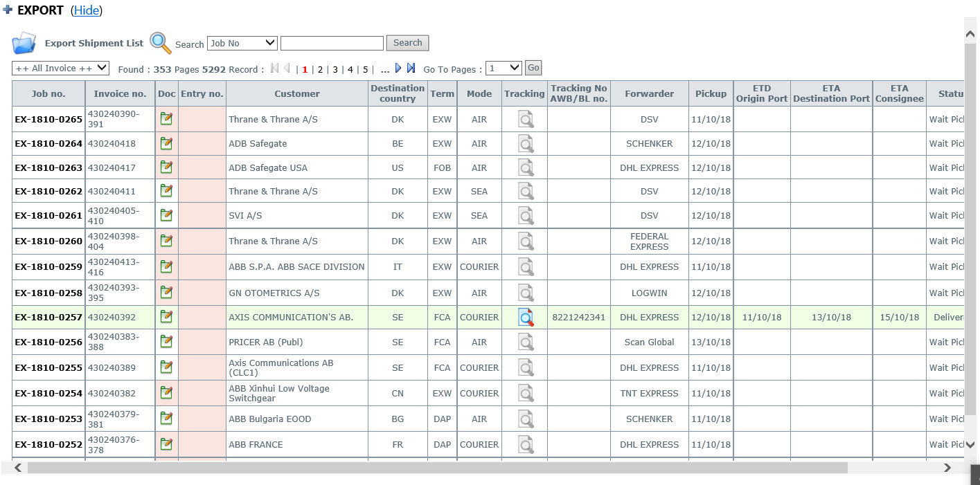980x485 pixels.
Task: Open doc for job EX-1810-0256
Action: coord(166,341)
